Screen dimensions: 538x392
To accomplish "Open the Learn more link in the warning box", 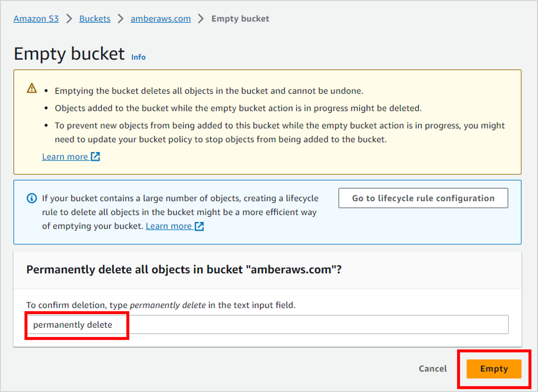I will (x=65, y=157).
